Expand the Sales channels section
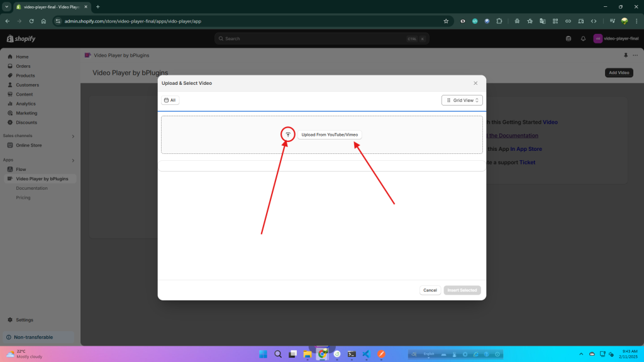Image resolution: width=644 pixels, height=362 pixels. [73, 136]
